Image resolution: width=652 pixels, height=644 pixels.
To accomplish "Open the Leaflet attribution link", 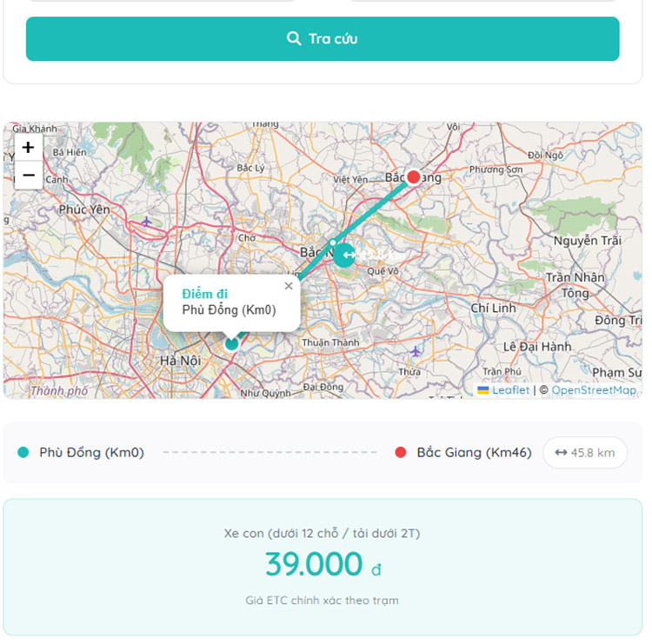I will [510, 390].
